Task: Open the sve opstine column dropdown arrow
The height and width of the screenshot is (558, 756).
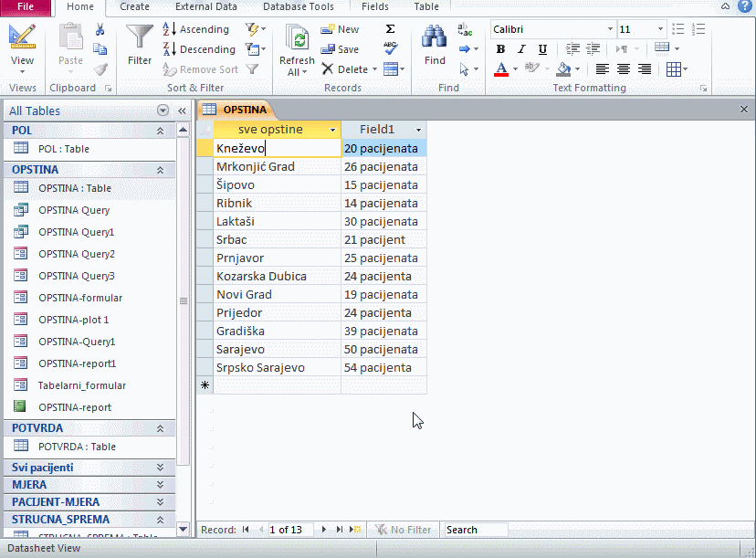Action: [x=332, y=130]
